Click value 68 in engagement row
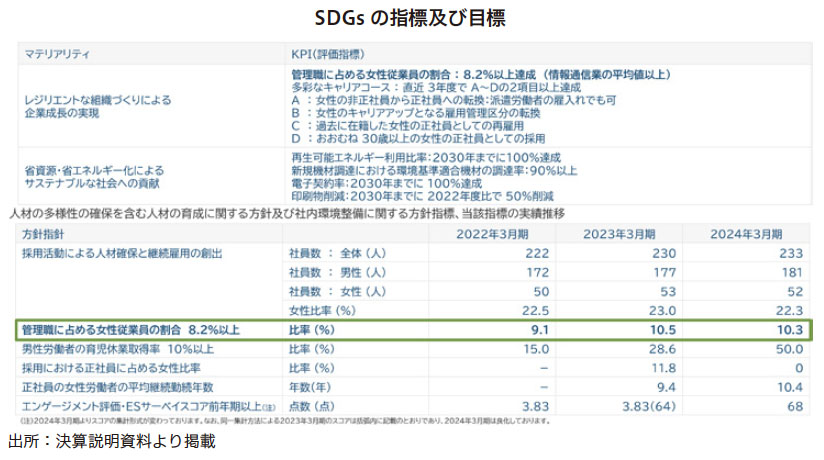Image resolution: width=824 pixels, height=460 pixels. pos(795,406)
